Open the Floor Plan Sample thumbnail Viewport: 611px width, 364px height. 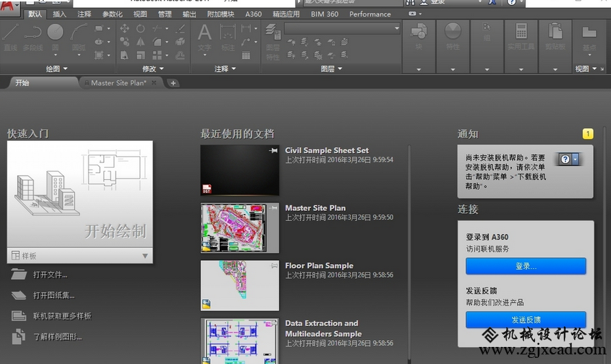pyautogui.click(x=240, y=285)
